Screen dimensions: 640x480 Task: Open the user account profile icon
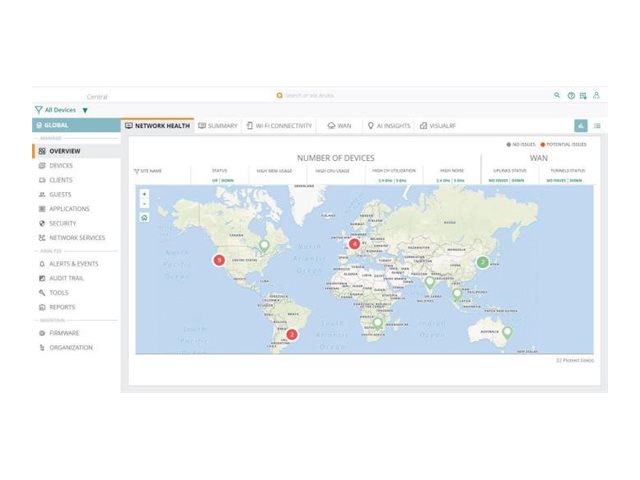[597, 95]
